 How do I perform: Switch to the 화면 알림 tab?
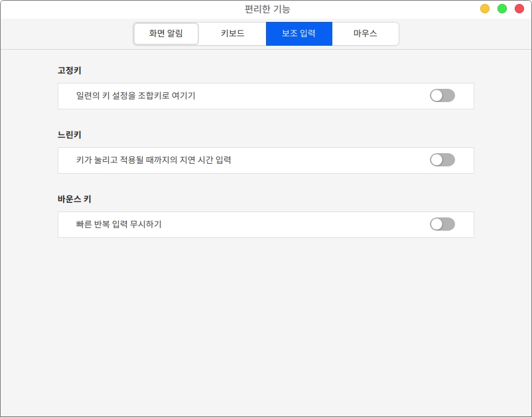(x=166, y=34)
